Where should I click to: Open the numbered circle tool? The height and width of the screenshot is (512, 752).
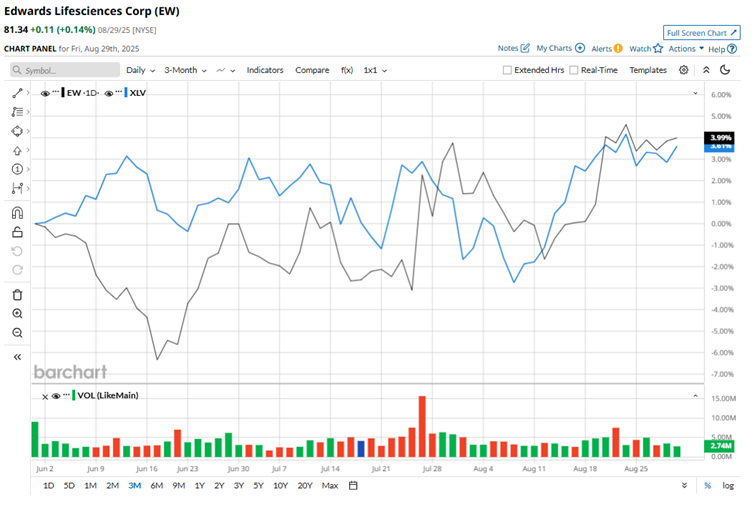(17, 169)
